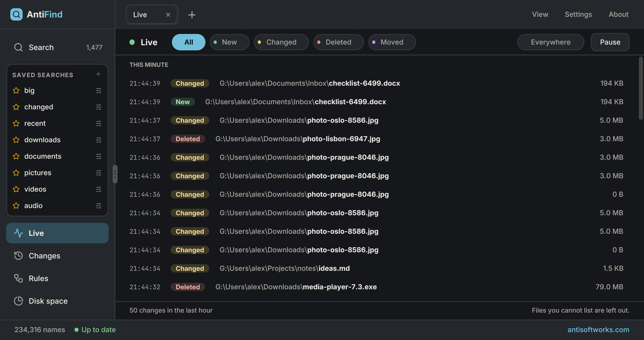This screenshot has height=340, width=644.
Task: Click the 'THIS MINUTE' group header
Action: (x=149, y=64)
